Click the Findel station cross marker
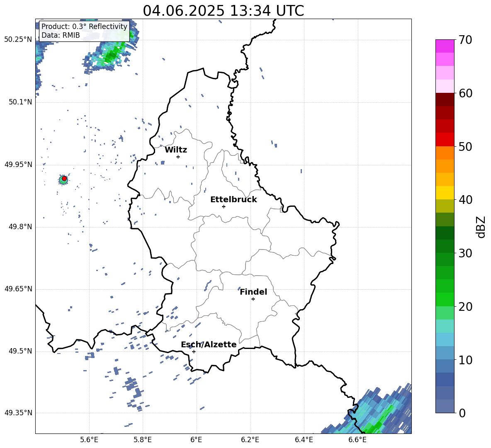491x448 pixels. (x=253, y=299)
